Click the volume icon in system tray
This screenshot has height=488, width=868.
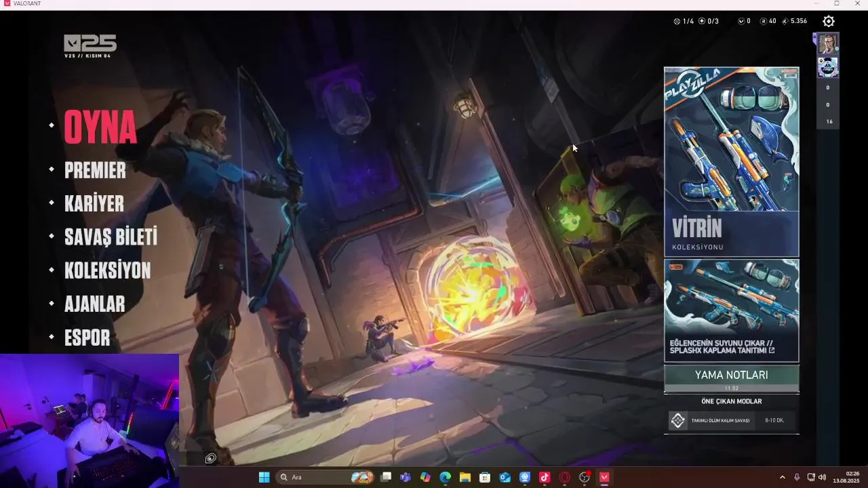pyautogui.click(x=822, y=477)
